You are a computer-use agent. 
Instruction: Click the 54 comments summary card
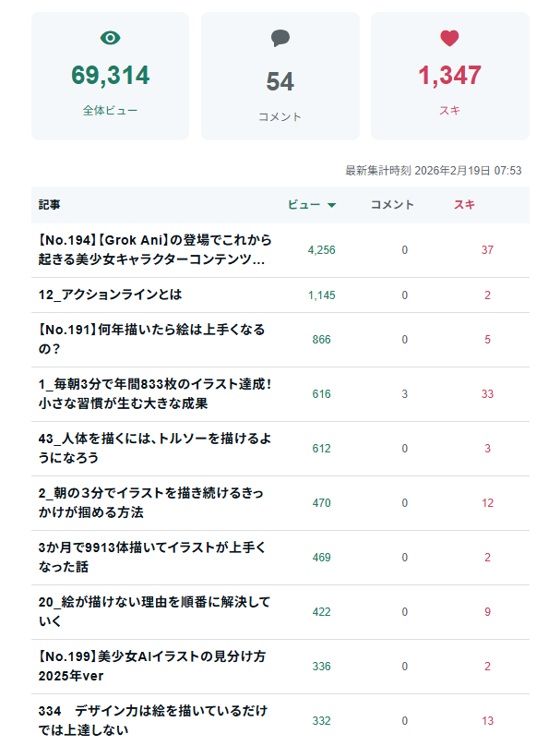[280, 77]
